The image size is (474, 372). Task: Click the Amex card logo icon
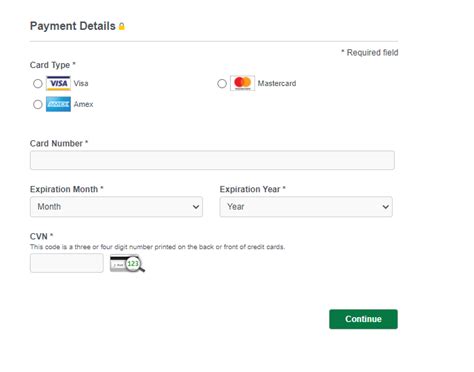[x=58, y=104]
